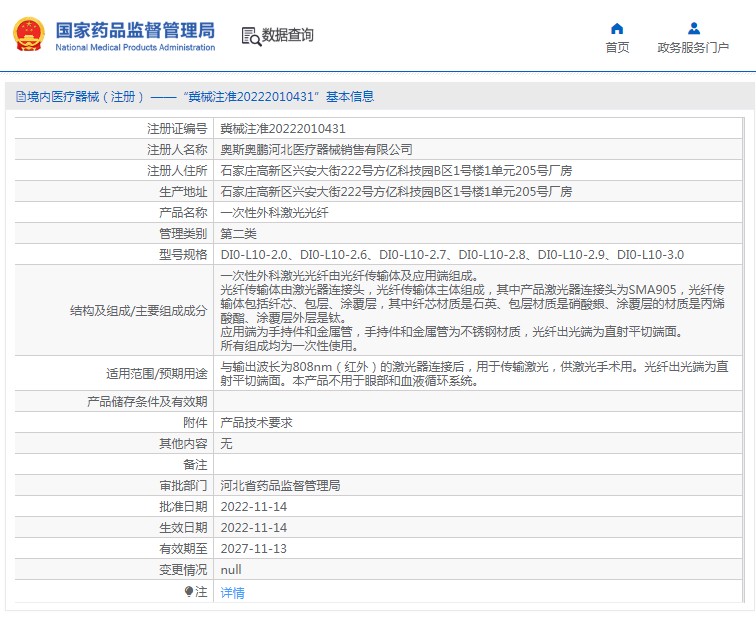This screenshot has height=617, width=756.
Task: Click the model specification DI0-L10-2.0 row value
Action: pyautogui.click(x=452, y=255)
